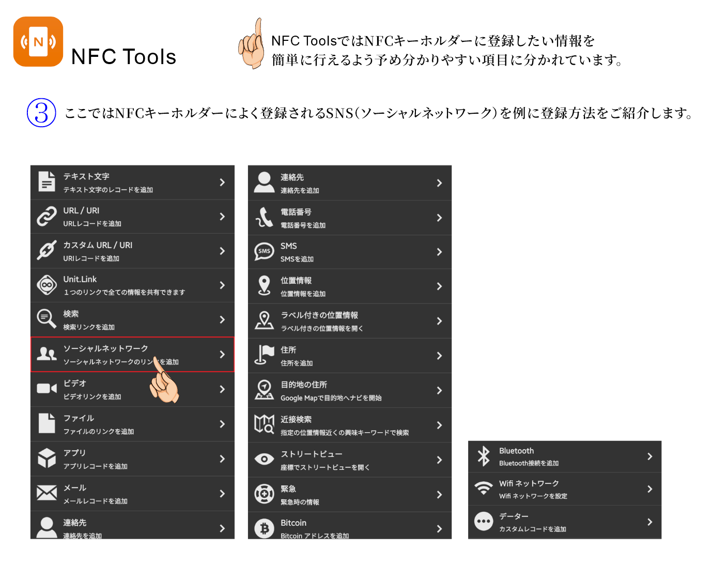728x565 pixels.
Task: Select subtitle Bluetooth接続を追加
Action: click(x=529, y=463)
